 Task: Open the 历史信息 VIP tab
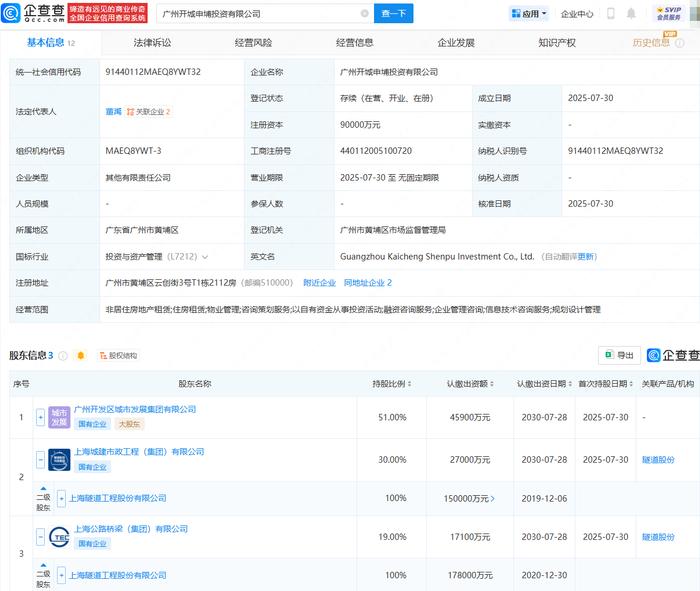point(651,43)
